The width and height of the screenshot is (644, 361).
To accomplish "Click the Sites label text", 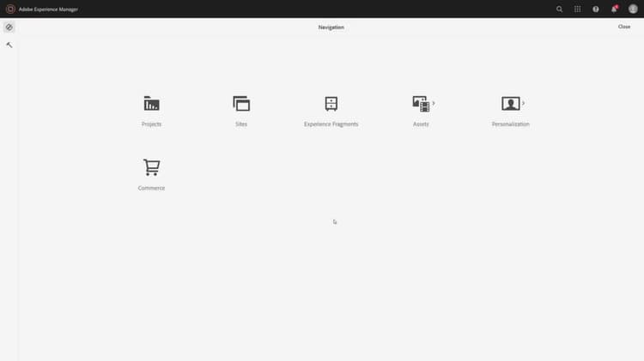I will tap(241, 124).
